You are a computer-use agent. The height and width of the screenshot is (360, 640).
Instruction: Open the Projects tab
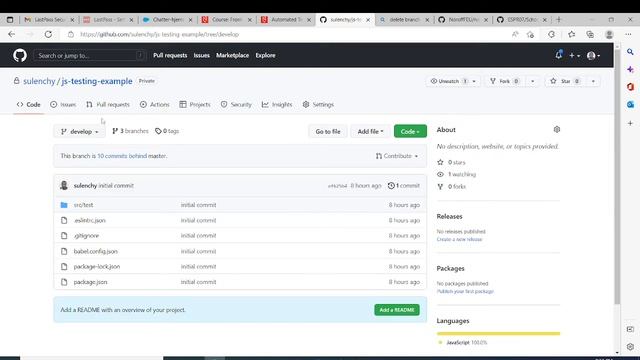(195, 104)
